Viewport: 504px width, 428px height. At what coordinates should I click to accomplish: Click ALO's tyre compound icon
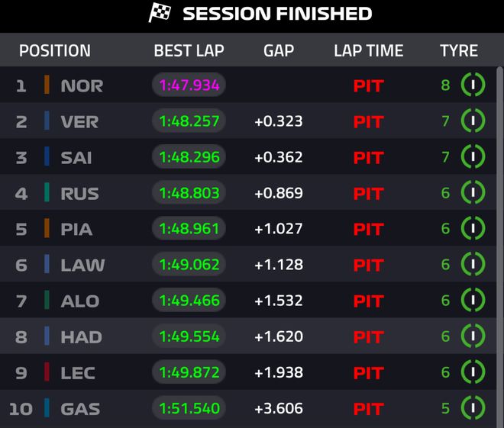pos(473,300)
